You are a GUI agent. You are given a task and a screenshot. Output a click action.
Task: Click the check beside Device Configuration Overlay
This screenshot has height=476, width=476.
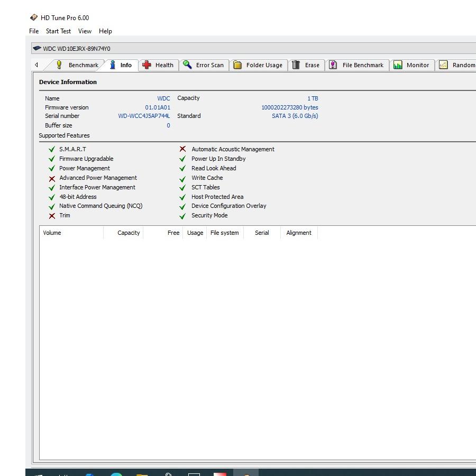[182, 207]
